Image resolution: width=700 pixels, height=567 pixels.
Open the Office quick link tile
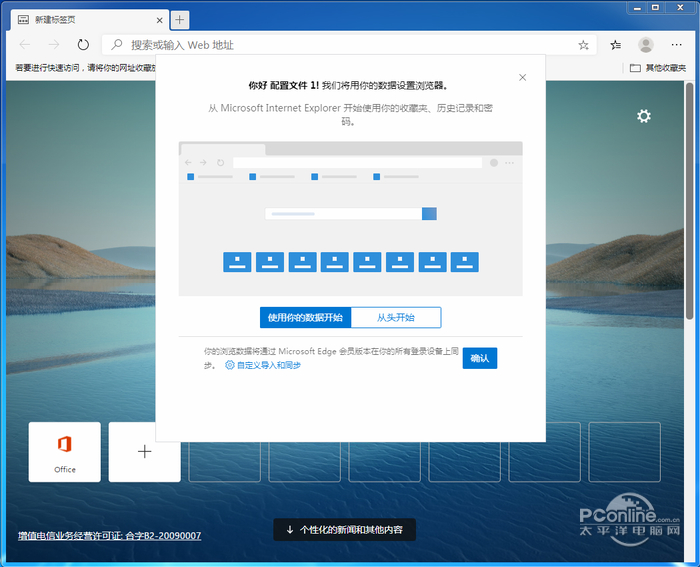65,452
